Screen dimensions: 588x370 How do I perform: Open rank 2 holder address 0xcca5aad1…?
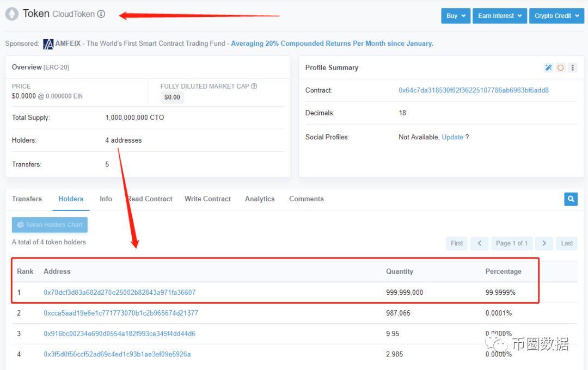click(121, 313)
